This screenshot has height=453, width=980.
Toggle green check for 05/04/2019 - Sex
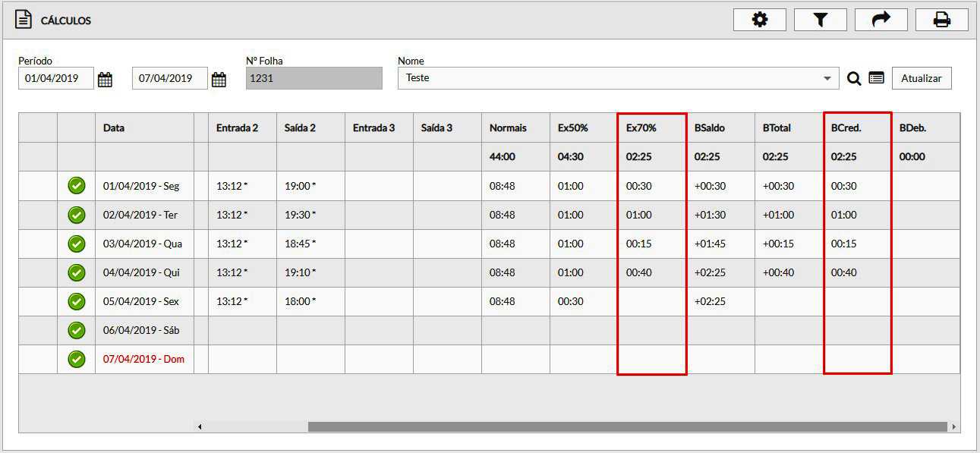pyautogui.click(x=76, y=301)
